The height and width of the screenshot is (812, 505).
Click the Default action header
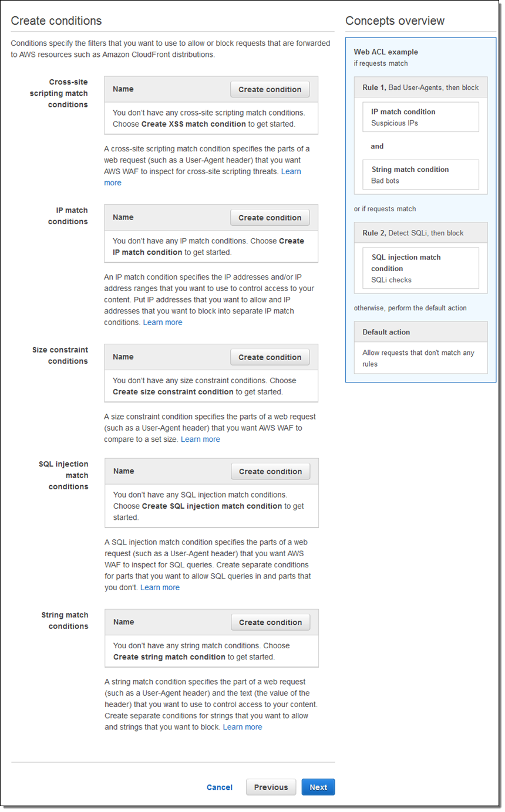click(420, 332)
